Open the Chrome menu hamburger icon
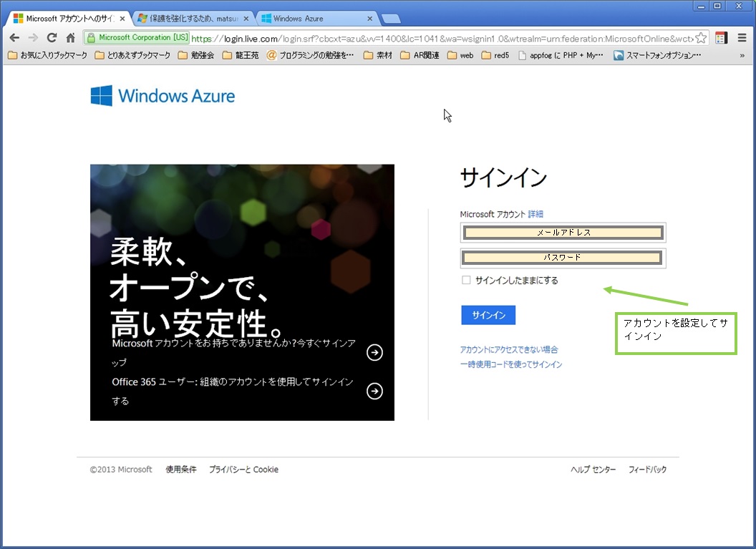The height and width of the screenshot is (549, 756). [x=742, y=38]
